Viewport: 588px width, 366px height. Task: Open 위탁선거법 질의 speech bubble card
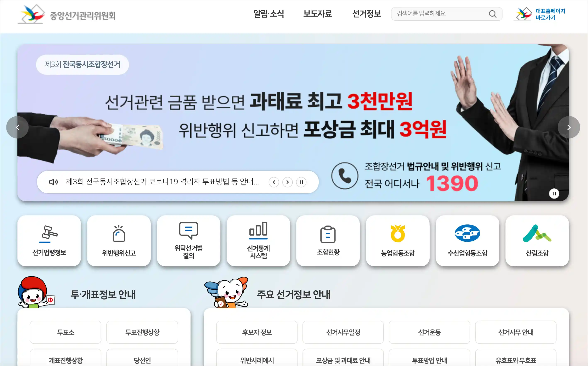click(x=189, y=241)
